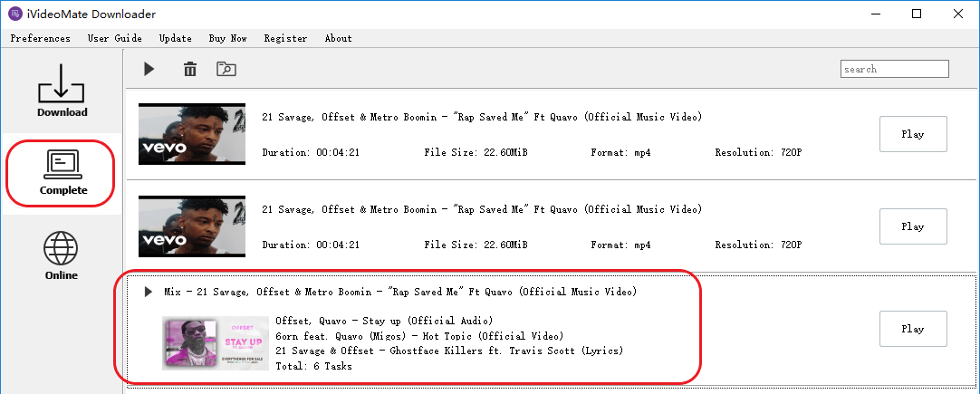Expand the Mix playlist triangle
980x394 pixels.
pyautogui.click(x=149, y=292)
